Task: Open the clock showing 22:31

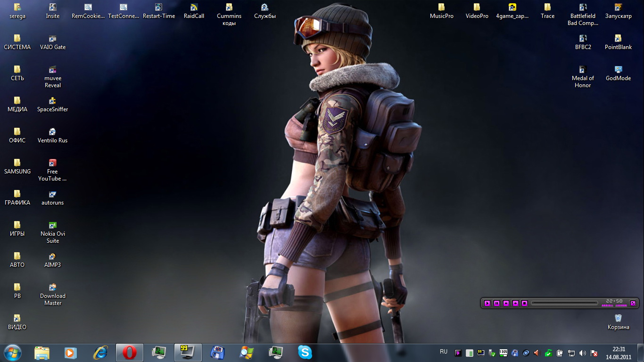Action: click(x=619, y=353)
